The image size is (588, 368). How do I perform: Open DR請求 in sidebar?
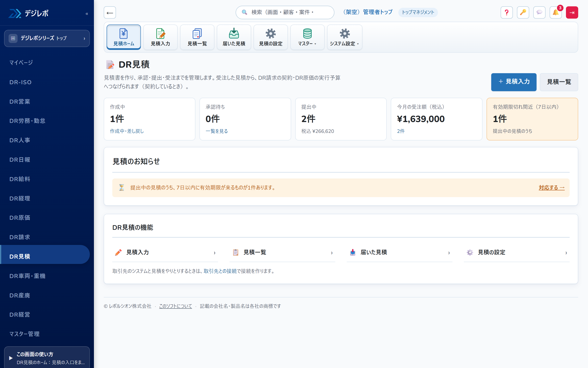pyautogui.click(x=45, y=237)
